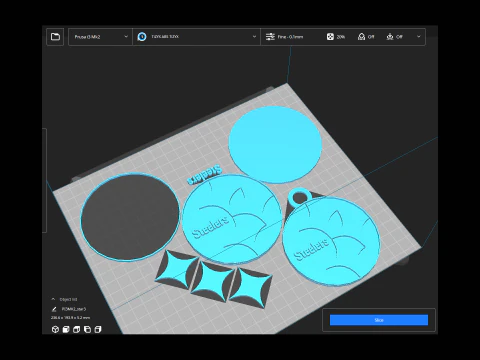Toggle the support Off setting

click(x=366, y=37)
